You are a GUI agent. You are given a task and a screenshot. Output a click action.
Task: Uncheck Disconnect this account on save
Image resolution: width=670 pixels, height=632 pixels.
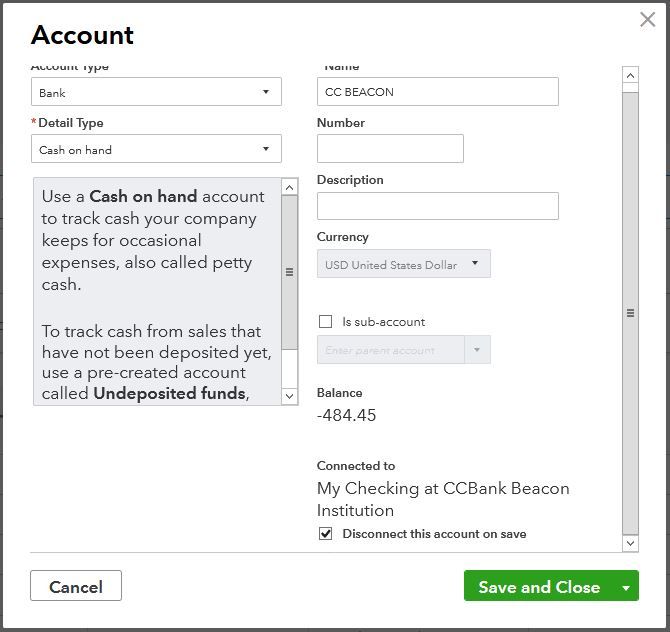(x=325, y=534)
